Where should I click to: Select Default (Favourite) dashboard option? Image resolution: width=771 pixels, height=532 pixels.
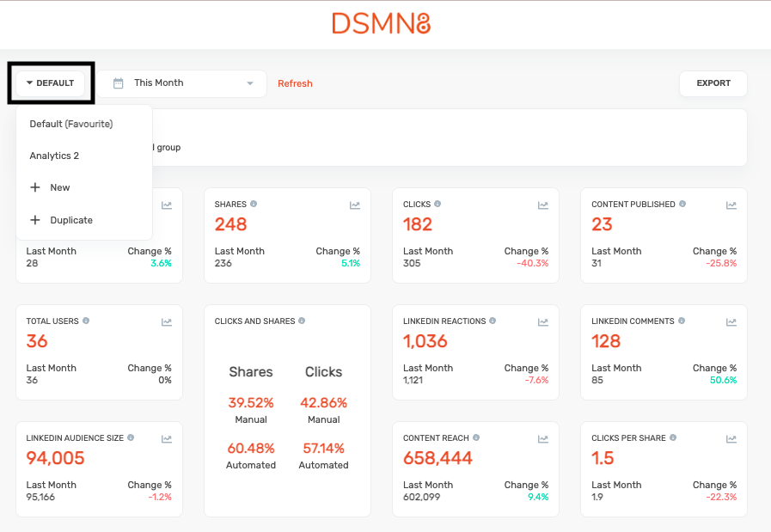tap(71, 124)
